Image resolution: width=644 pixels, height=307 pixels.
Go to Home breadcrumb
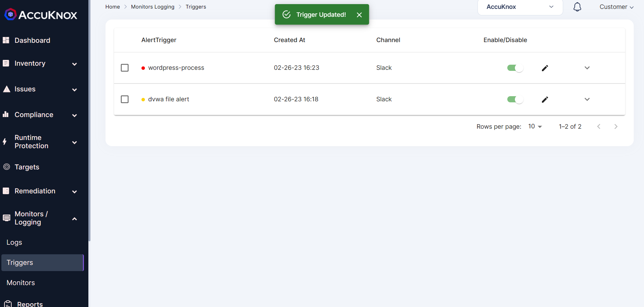point(113,7)
